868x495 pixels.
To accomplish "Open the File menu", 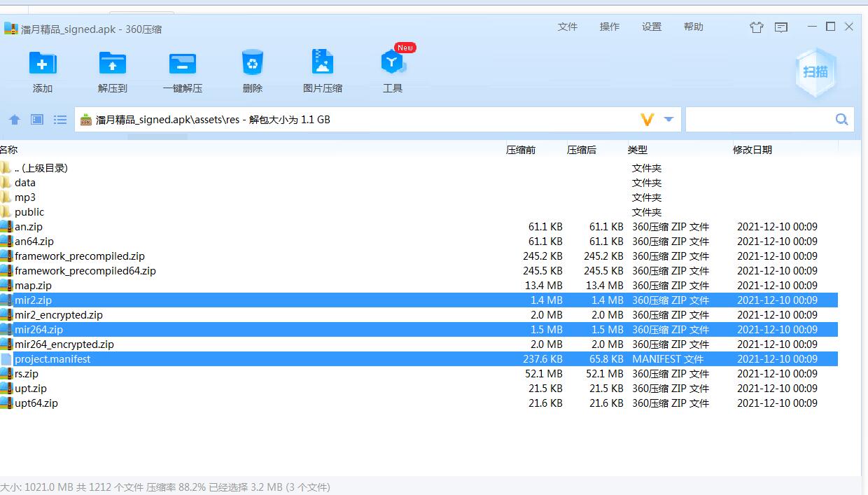I will pyautogui.click(x=568, y=27).
